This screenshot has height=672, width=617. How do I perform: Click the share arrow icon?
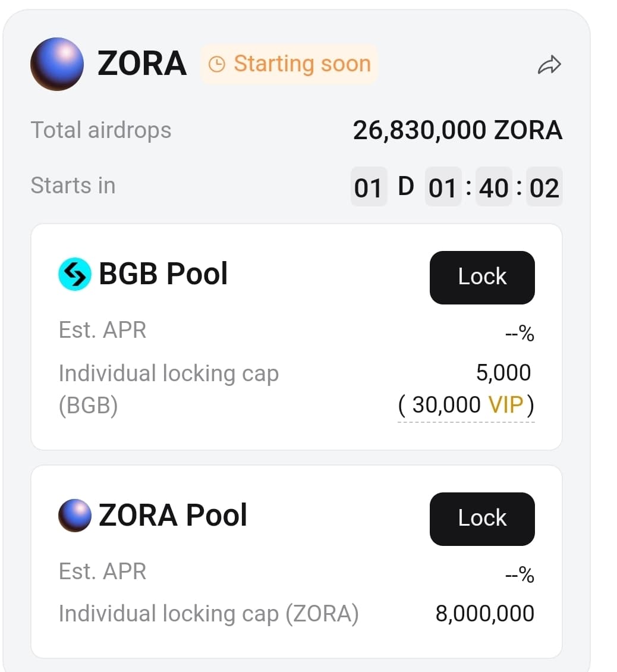pyautogui.click(x=549, y=65)
